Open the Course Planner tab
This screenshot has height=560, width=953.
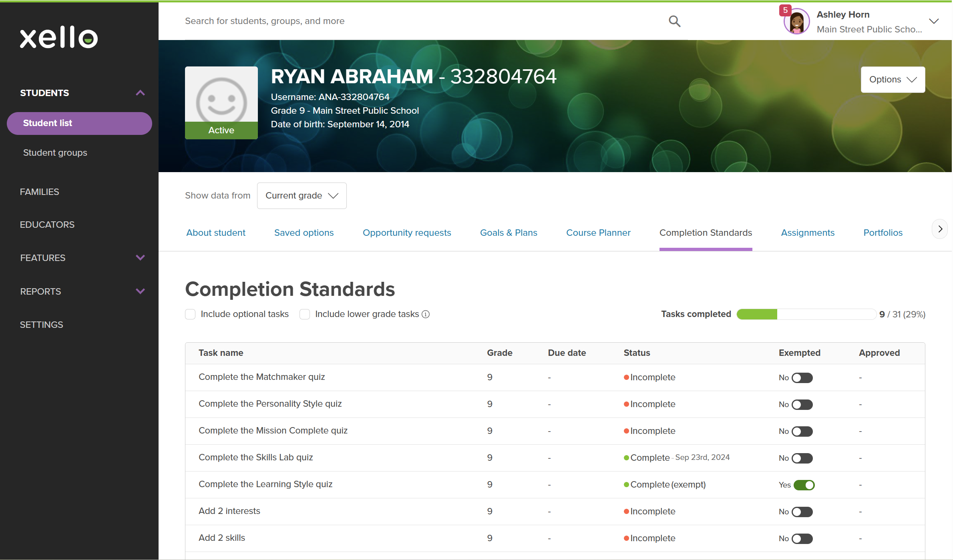coord(598,233)
